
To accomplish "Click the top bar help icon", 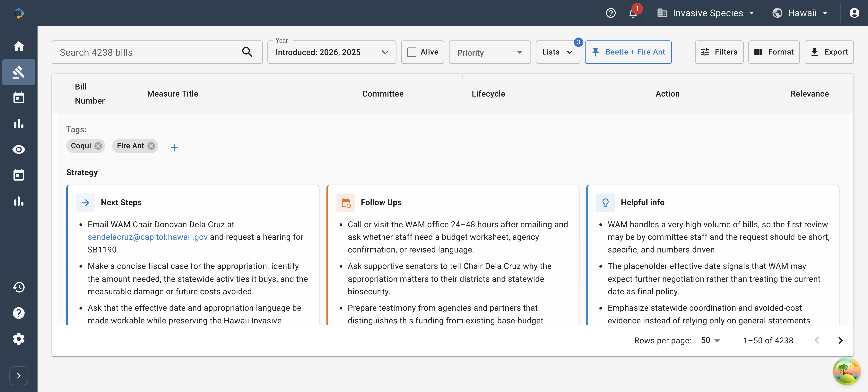I will tap(611, 13).
